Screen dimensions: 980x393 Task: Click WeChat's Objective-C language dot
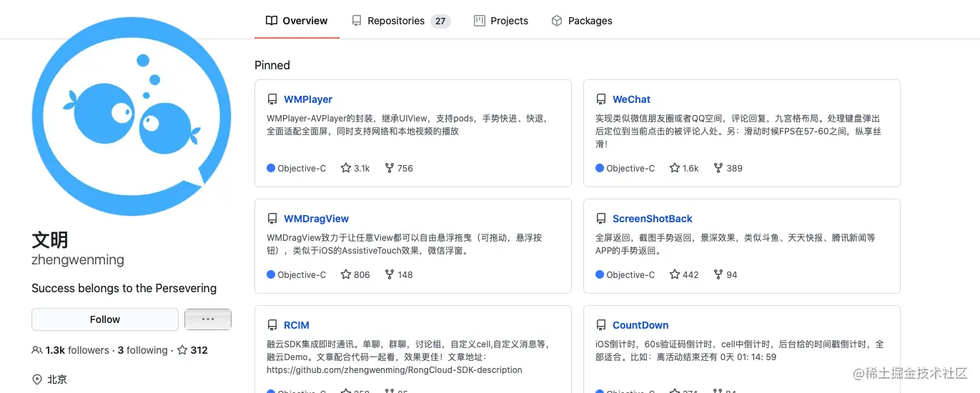pos(600,169)
